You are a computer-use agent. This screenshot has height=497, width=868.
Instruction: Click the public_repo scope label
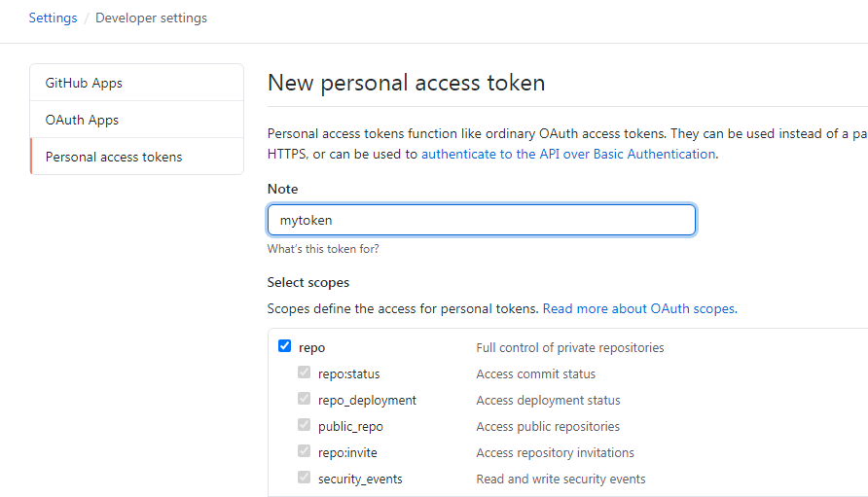click(350, 426)
